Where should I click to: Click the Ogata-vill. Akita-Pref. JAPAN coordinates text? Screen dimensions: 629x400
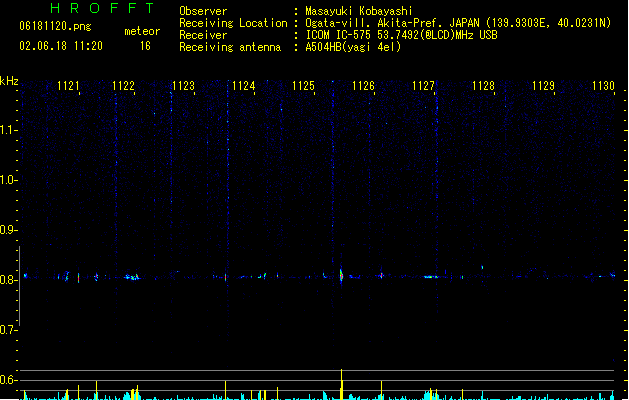point(458,23)
